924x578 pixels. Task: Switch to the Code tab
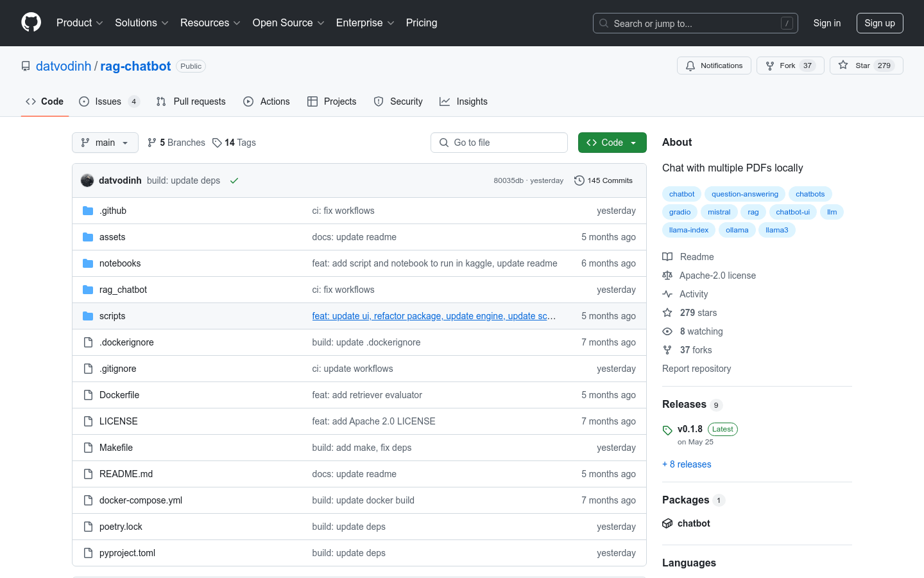pos(45,101)
